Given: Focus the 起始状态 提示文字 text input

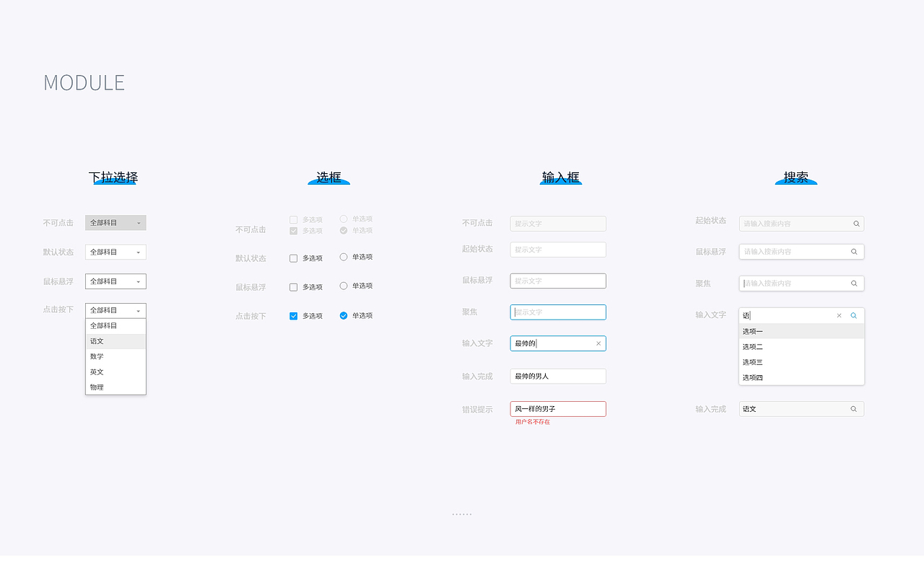Looking at the screenshot, I should coord(558,250).
